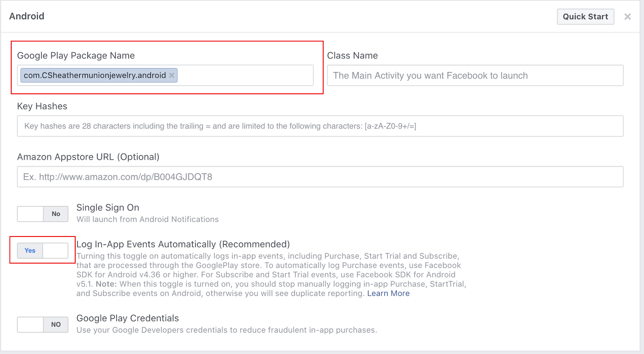644x354 pixels.
Task: Select the Key Hashes input box
Action: (x=320, y=126)
